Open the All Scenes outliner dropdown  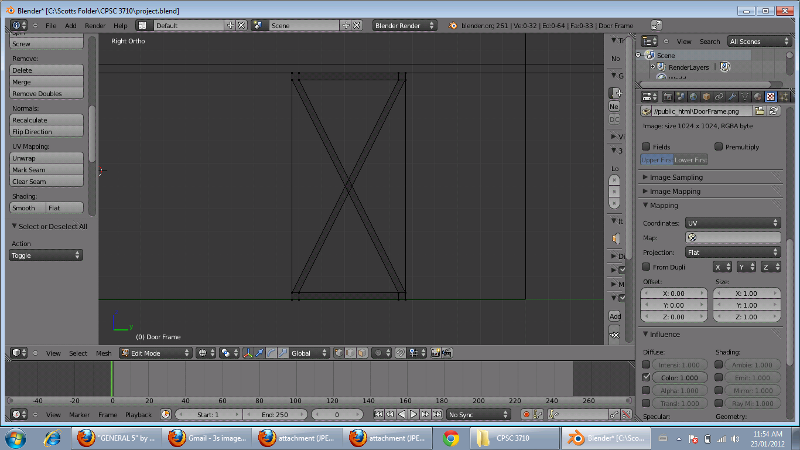(759, 41)
